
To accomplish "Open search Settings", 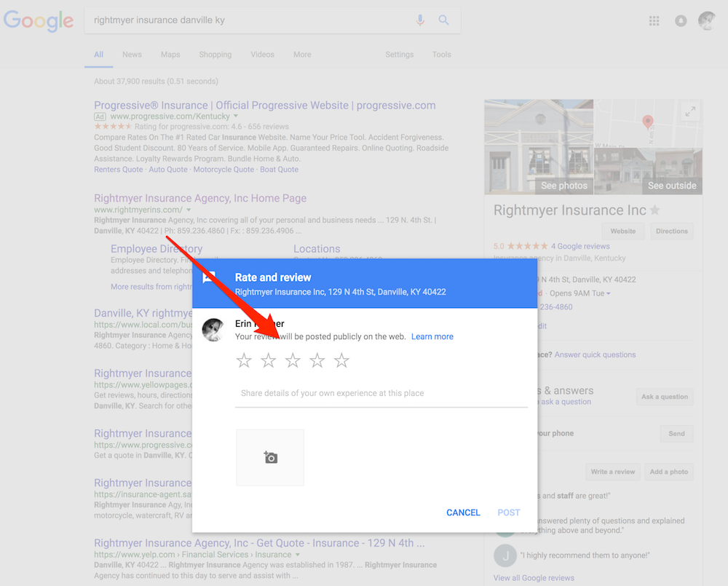I will [x=399, y=55].
